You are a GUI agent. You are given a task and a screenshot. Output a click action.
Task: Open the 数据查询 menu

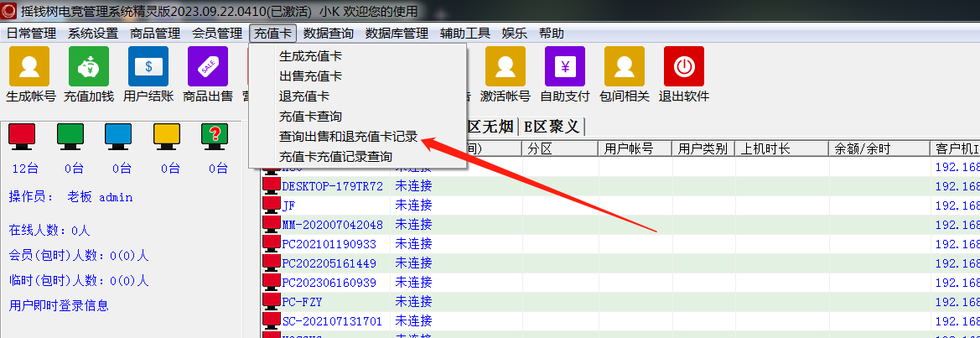[x=328, y=34]
